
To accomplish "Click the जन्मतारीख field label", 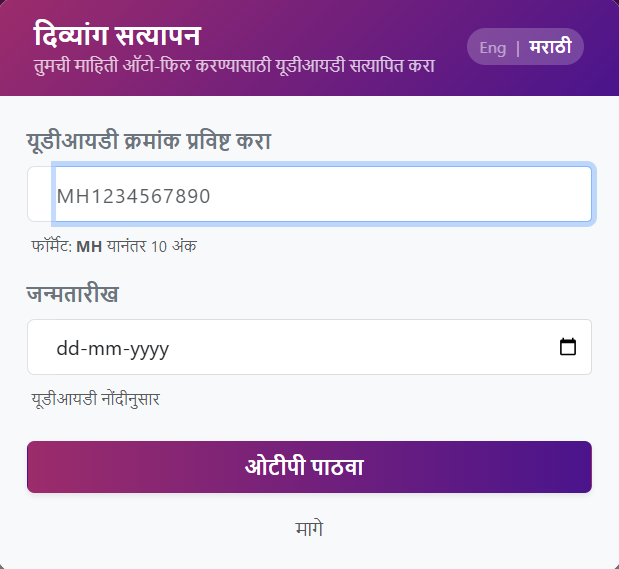I will tap(72, 295).
